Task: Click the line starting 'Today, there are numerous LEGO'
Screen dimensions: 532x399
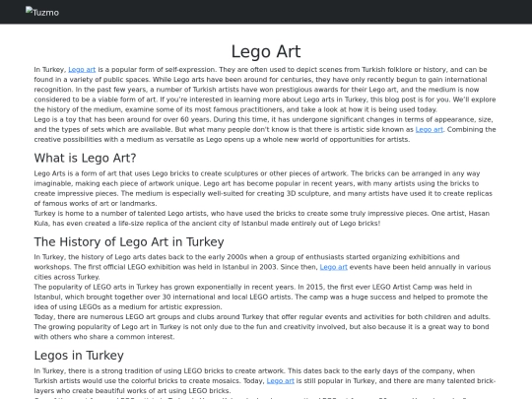Action: coord(262,317)
